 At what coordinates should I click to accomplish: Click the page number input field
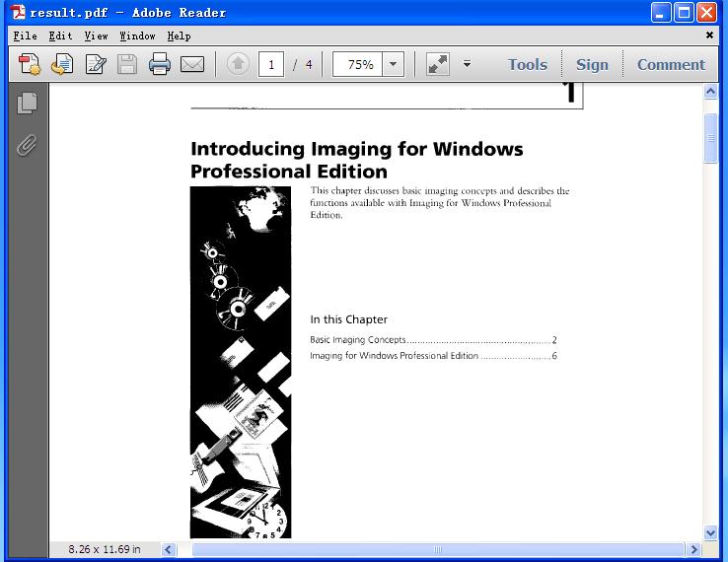pyautogui.click(x=271, y=64)
